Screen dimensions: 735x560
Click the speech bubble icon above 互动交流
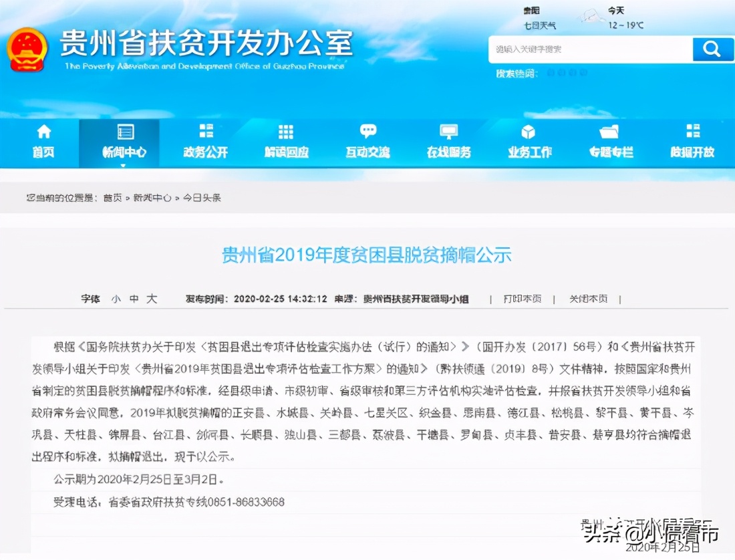click(367, 132)
